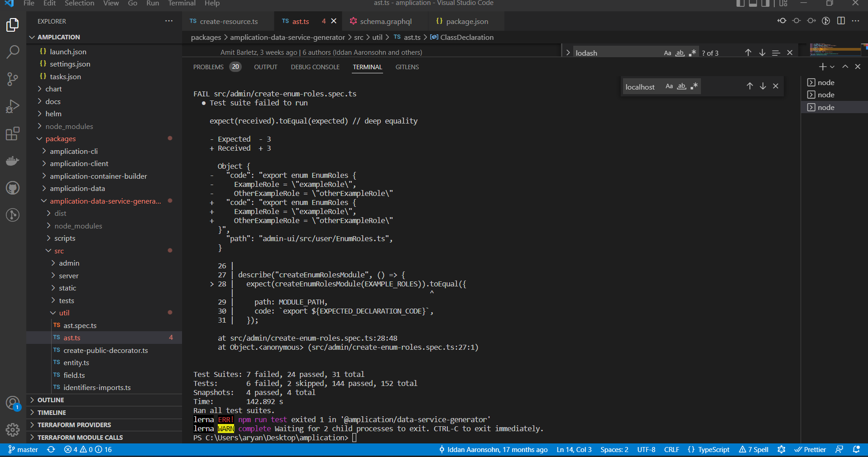Open the Run and Debug view

[12, 106]
